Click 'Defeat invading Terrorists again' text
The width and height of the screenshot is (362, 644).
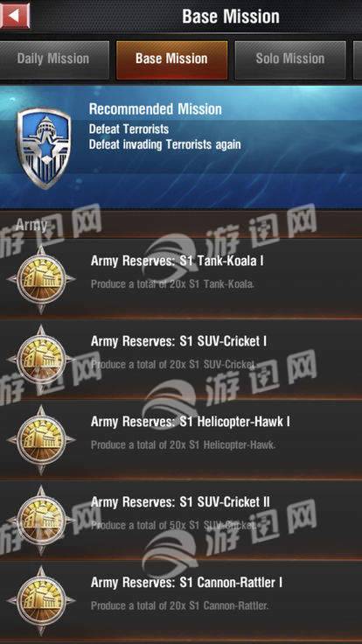(x=165, y=144)
